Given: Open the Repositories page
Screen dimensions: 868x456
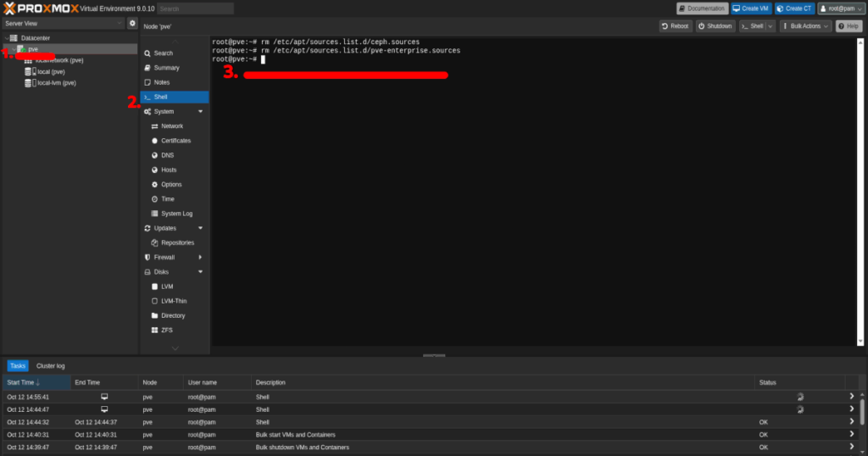Looking at the screenshot, I should [177, 242].
